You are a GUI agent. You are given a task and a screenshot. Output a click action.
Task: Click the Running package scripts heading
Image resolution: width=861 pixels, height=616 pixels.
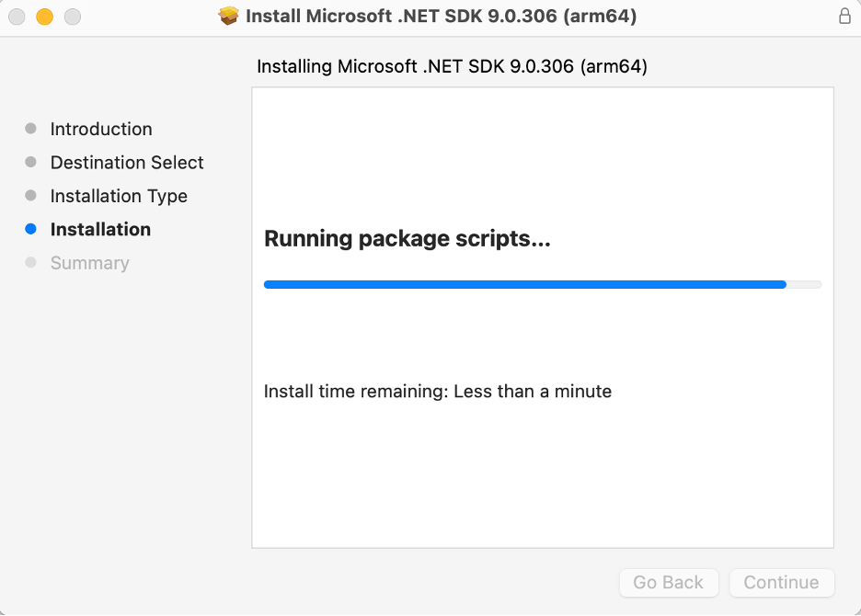(x=407, y=239)
